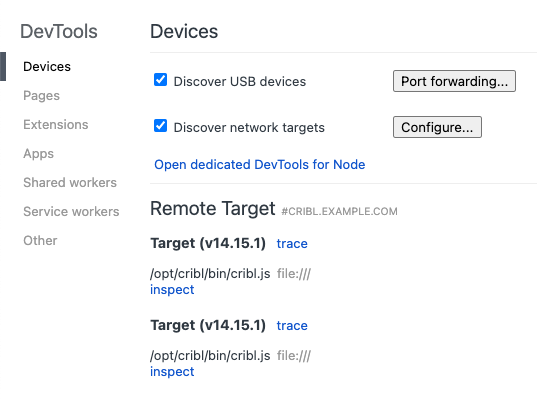Toggle the Discover network targets checkbox
The image size is (537, 399).
[160, 126]
